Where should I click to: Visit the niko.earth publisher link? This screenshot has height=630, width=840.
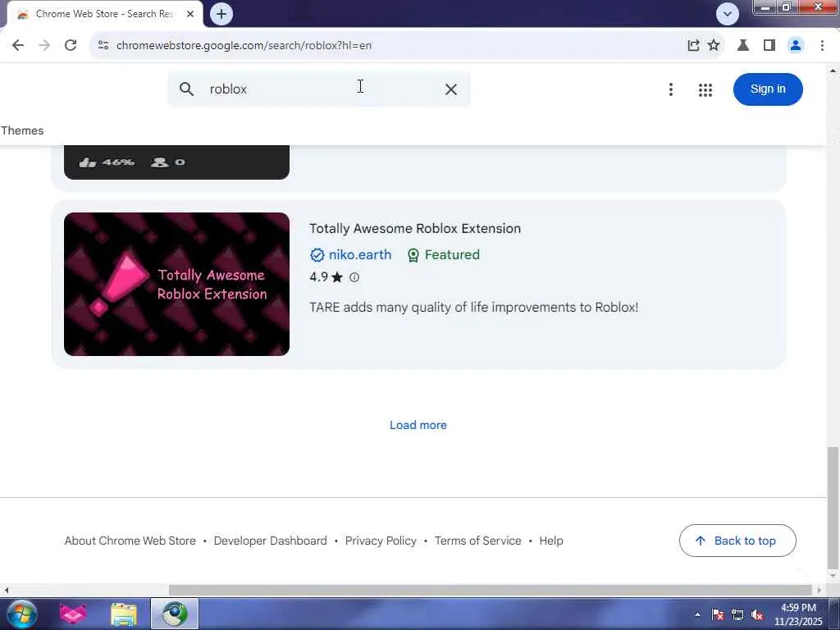[360, 254]
